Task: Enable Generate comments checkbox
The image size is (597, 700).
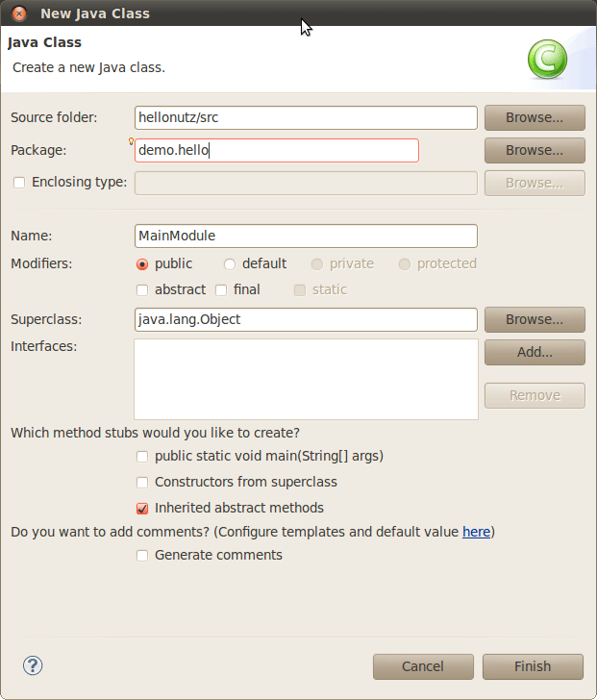Action: click(142, 556)
